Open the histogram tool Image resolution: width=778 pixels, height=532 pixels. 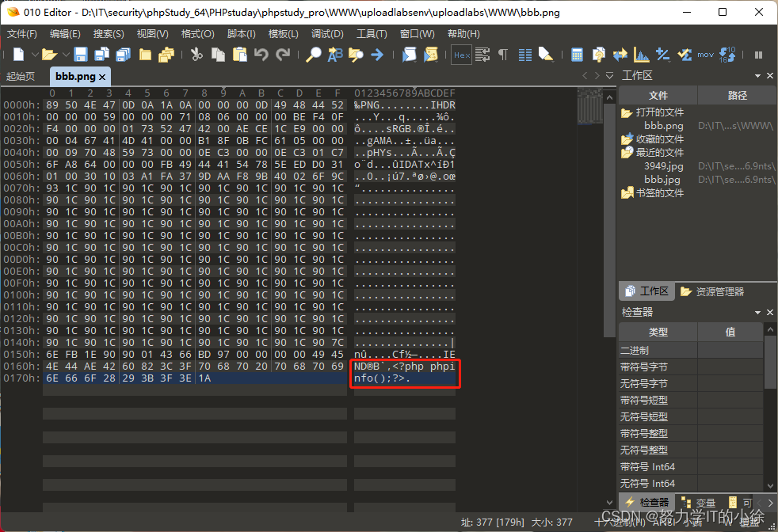point(642,55)
